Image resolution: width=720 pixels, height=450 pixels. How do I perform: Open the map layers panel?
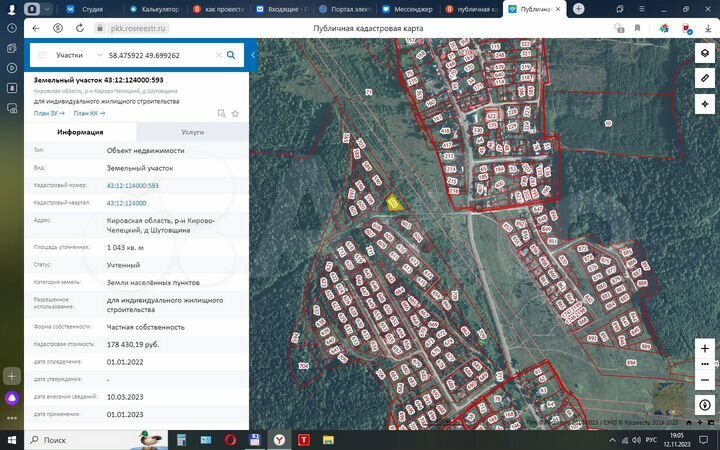tap(705, 53)
